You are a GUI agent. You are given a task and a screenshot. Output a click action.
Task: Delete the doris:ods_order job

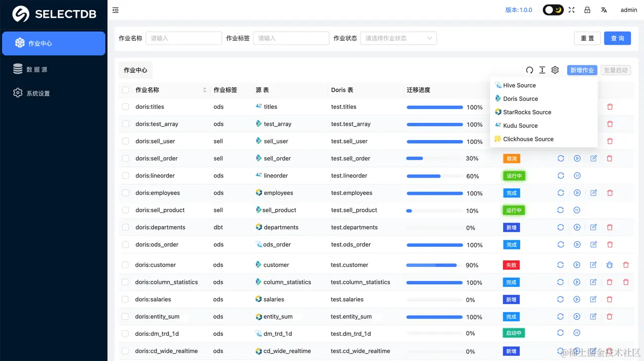click(x=610, y=245)
